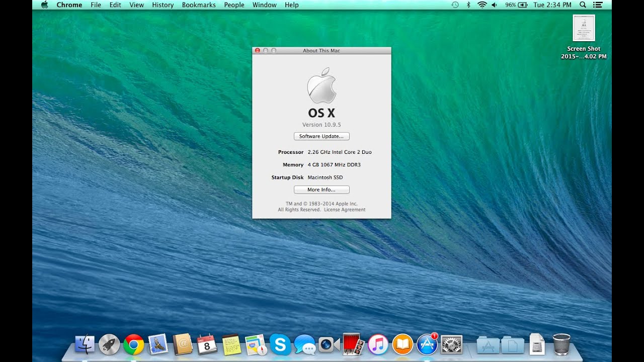644x362 pixels.
Task: Open the License Agreement link
Action: [x=345, y=210]
